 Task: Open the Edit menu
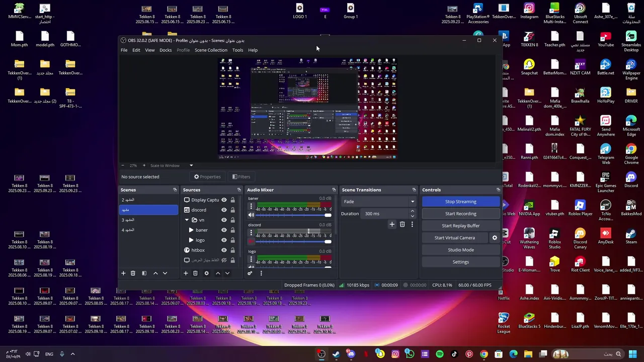pyautogui.click(x=136, y=50)
